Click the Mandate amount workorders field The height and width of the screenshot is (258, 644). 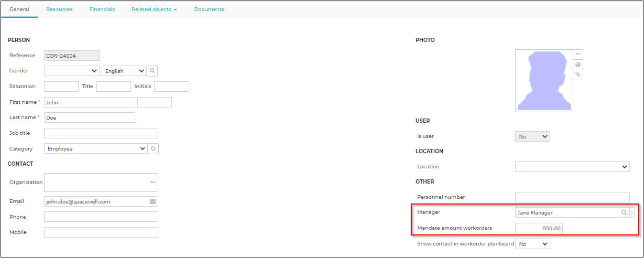click(539, 228)
